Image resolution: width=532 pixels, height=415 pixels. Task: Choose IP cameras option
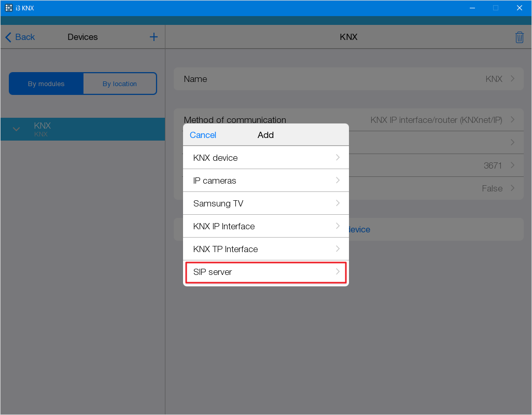(265, 181)
